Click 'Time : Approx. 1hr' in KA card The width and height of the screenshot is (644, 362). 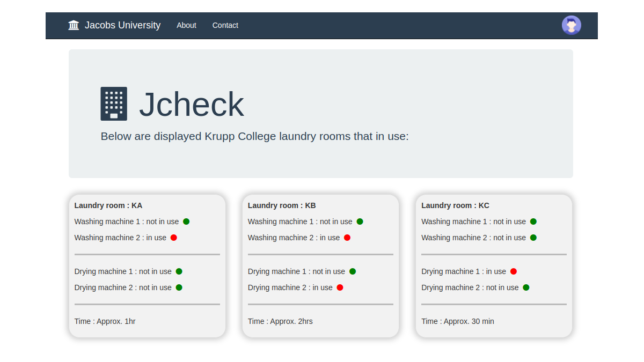(105, 321)
